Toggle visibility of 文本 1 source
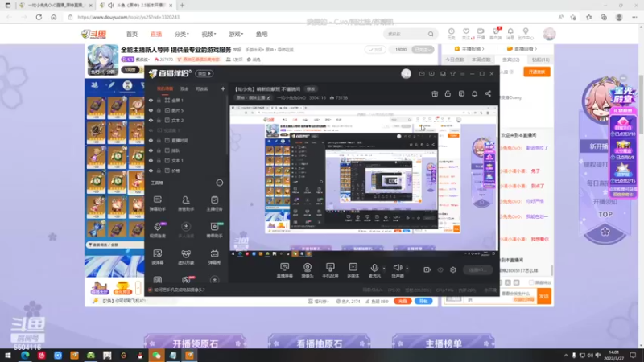644x362 pixels. pyautogui.click(x=151, y=160)
